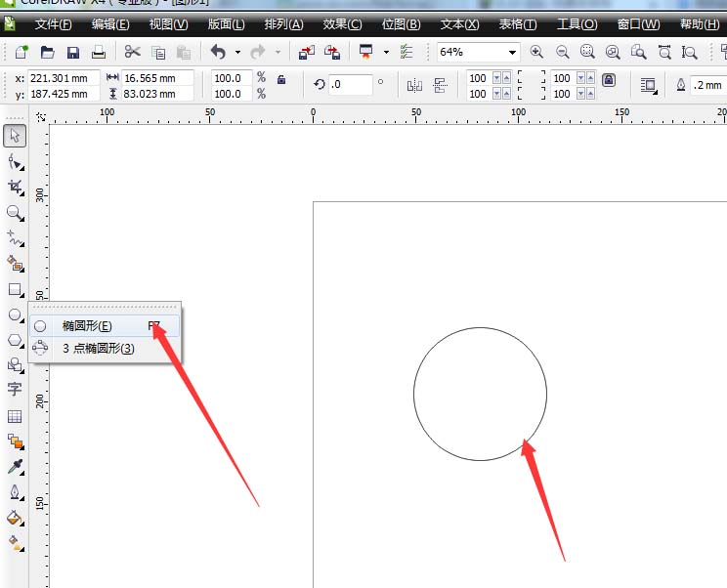Click the wrap paragraph text icon
This screenshot has height=588, width=727.
point(649,85)
